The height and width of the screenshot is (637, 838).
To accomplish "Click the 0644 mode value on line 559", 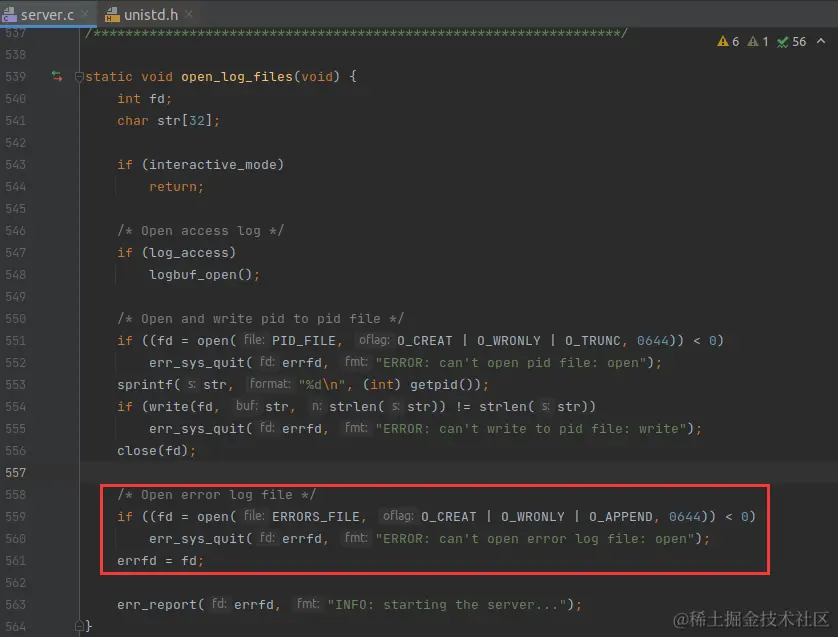I will [685, 517].
